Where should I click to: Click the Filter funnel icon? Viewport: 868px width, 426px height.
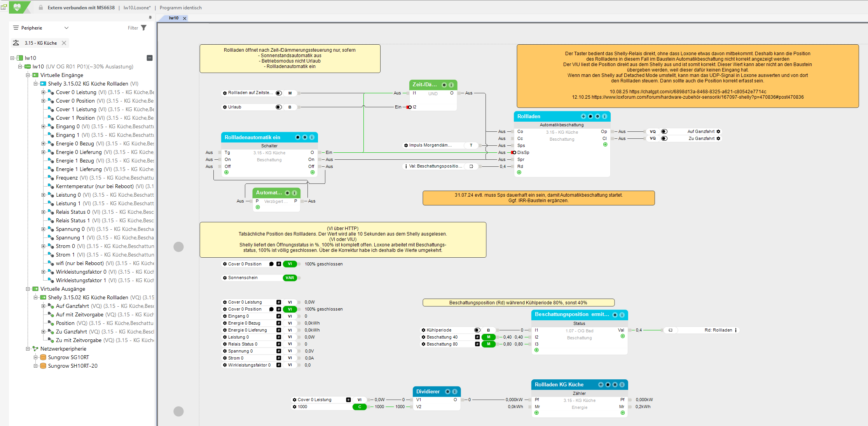coord(144,28)
